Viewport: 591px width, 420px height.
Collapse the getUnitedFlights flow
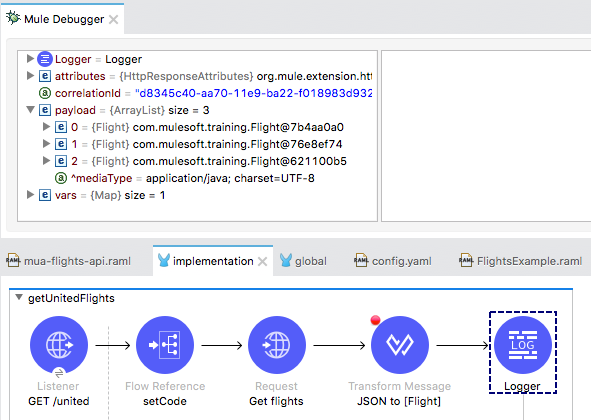[19, 297]
